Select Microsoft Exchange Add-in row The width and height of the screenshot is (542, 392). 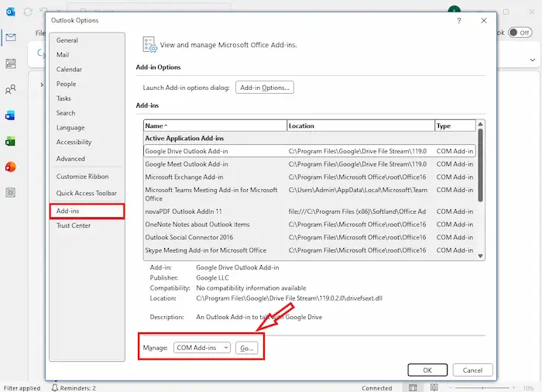tap(310, 177)
